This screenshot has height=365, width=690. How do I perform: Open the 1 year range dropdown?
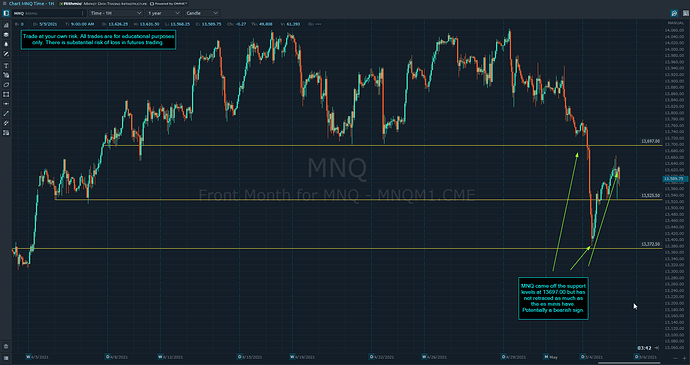tap(164, 13)
